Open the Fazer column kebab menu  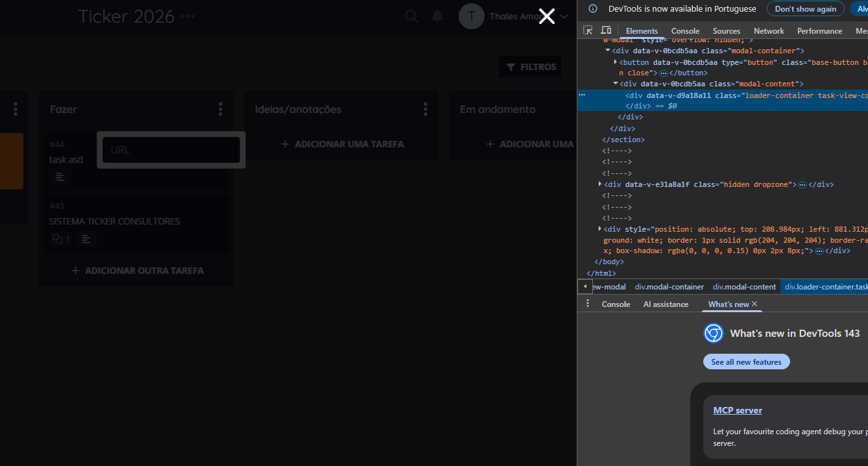[221, 109]
